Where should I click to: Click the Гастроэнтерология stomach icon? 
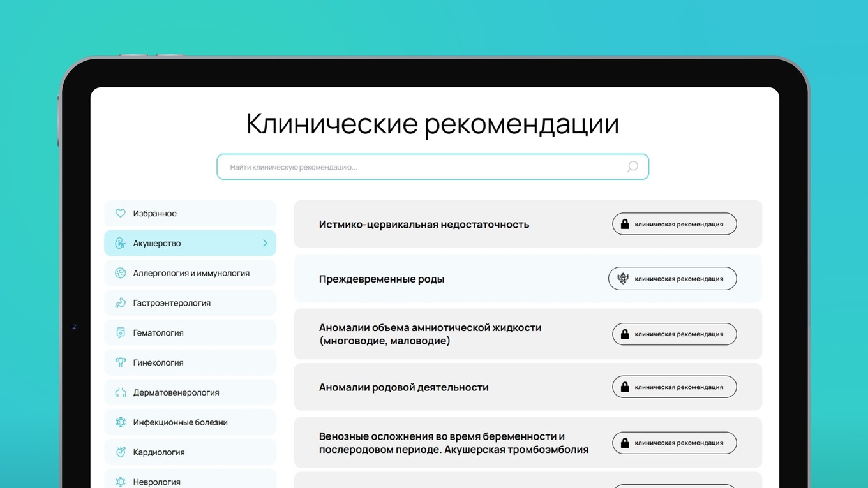coord(120,303)
